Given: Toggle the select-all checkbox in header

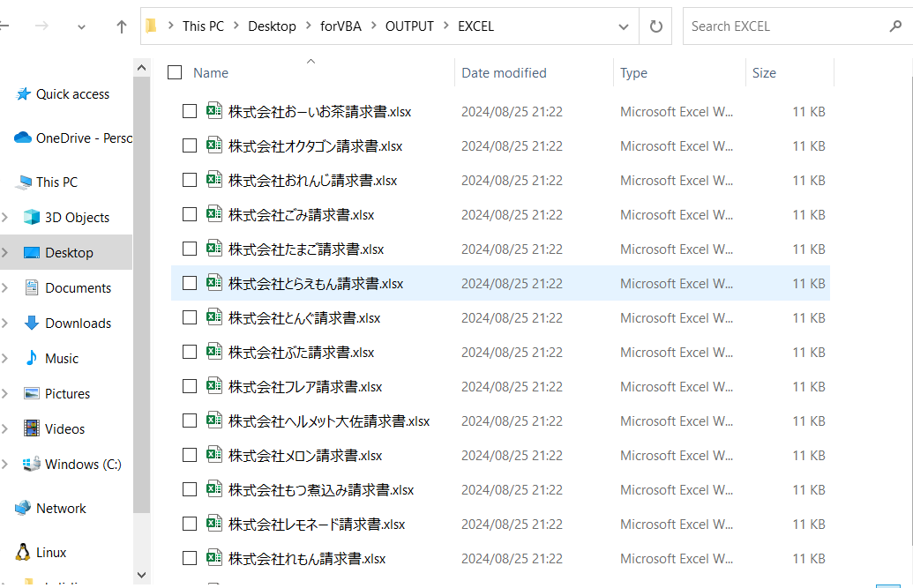Looking at the screenshot, I should (175, 73).
